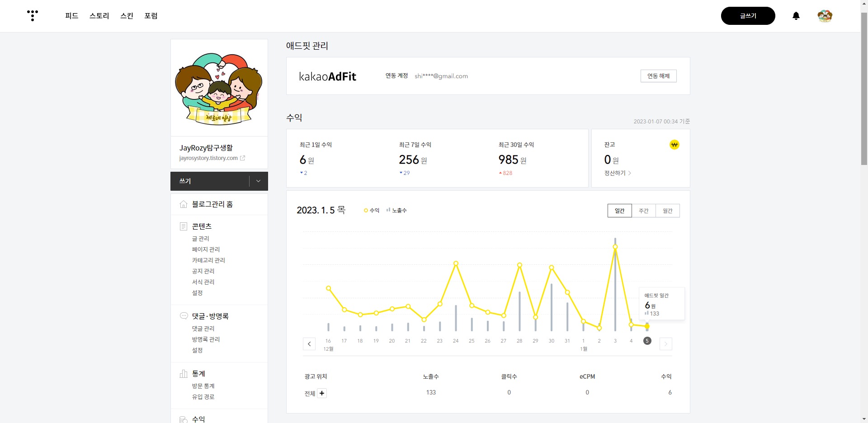Select January 3 date on chart axis

tap(615, 341)
